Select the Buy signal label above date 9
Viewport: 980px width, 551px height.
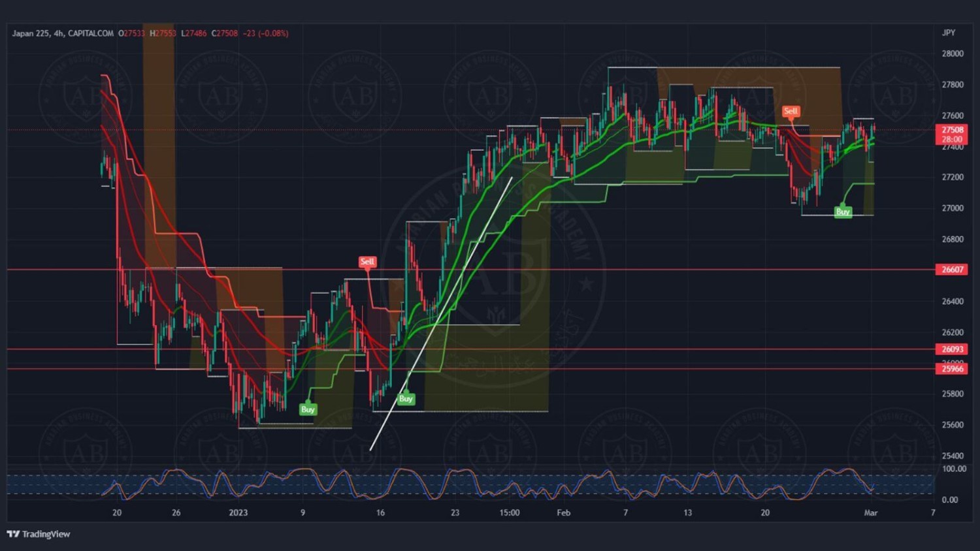[x=308, y=409]
